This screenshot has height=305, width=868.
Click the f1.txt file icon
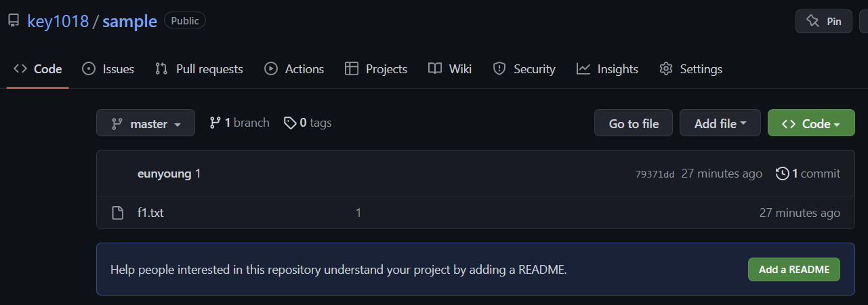point(118,213)
